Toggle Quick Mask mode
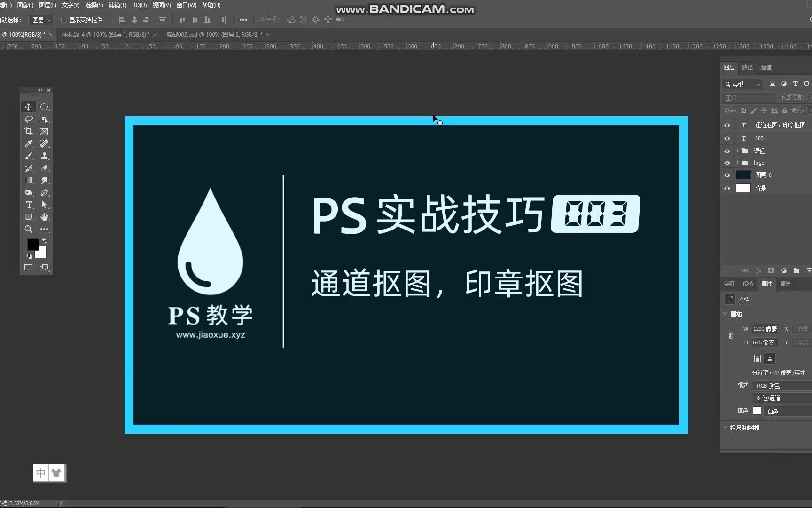 tap(29, 268)
